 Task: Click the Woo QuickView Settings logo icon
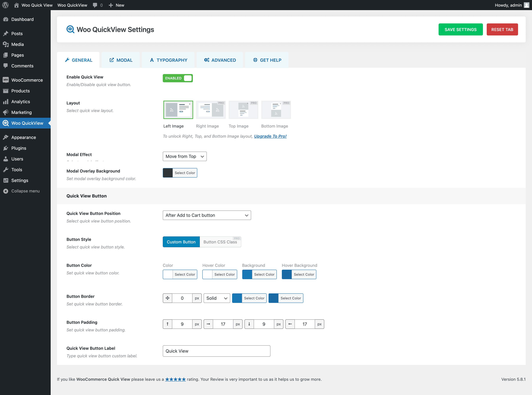[x=70, y=29]
